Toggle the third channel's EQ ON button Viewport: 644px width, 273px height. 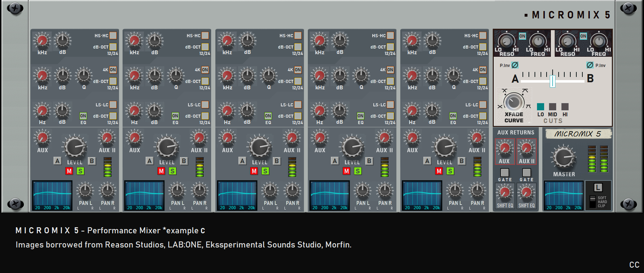click(268, 116)
